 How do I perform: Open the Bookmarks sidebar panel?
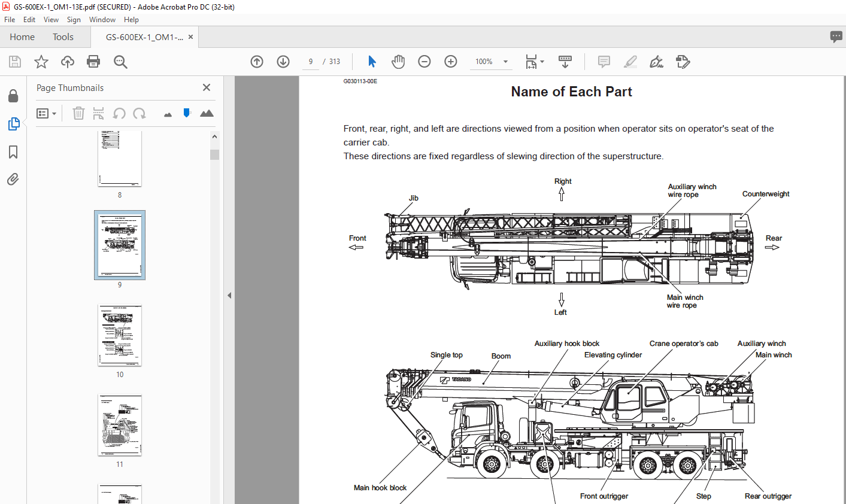tap(13, 152)
